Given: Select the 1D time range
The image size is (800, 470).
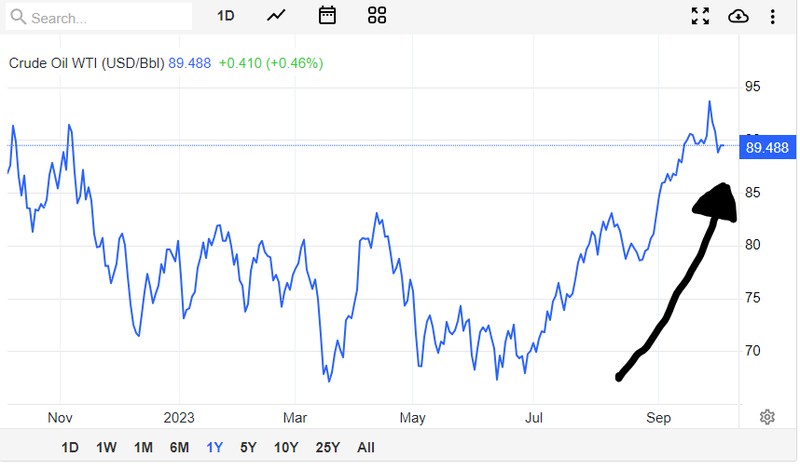Looking at the screenshot, I should (70, 449).
